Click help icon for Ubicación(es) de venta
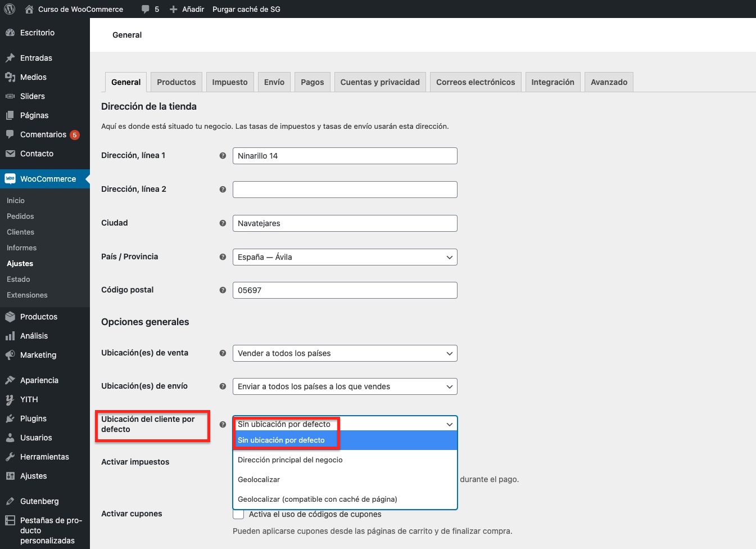The height and width of the screenshot is (549, 756). (223, 353)
